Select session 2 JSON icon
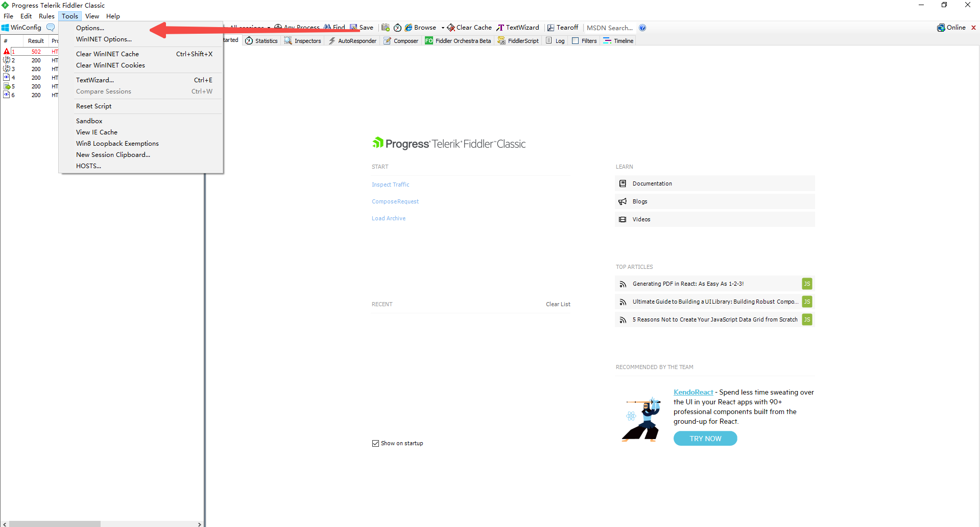The width and height of the screenshot is (980, 527). click(x=7, y=60)
